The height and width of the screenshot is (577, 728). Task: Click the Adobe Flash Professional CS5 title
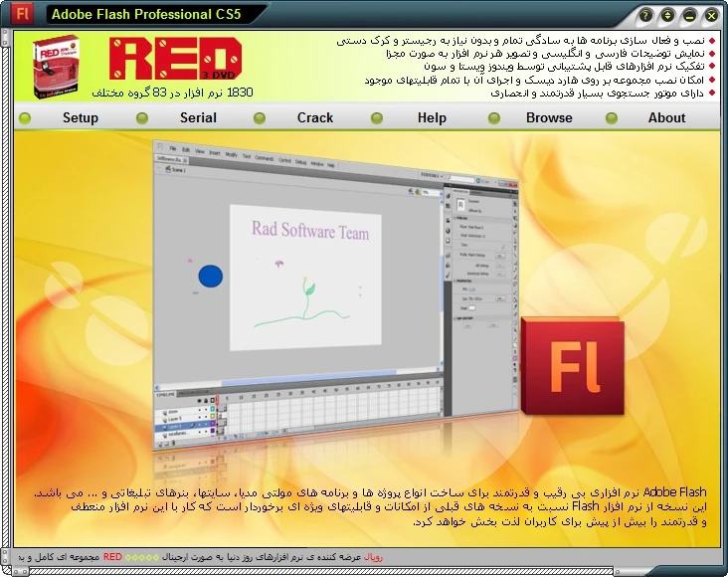[146, 15]
